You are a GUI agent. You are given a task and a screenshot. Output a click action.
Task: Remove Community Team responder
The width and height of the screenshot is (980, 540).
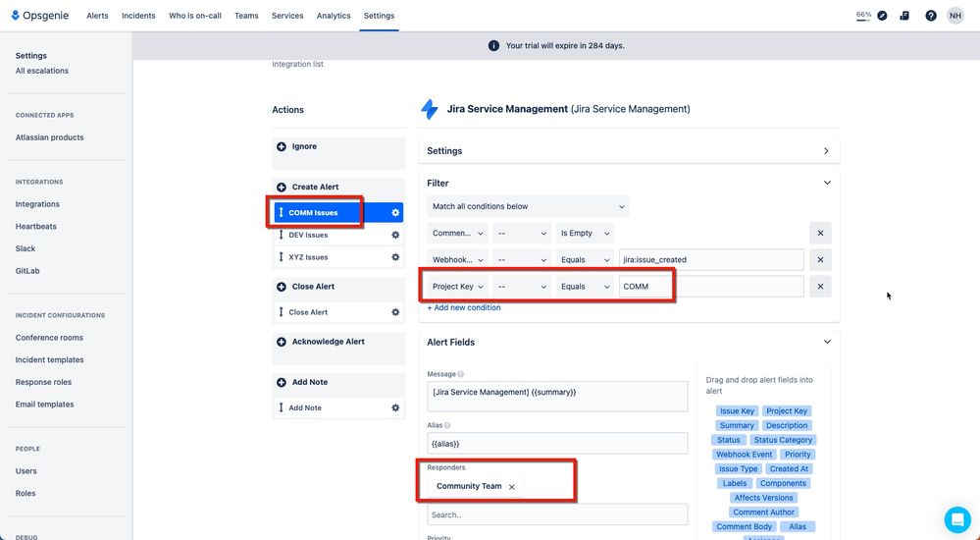512,487
